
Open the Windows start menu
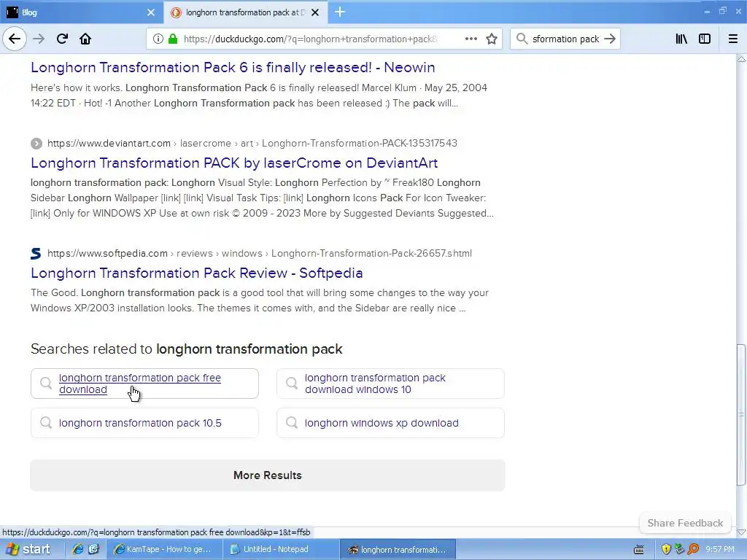point(28,549)
